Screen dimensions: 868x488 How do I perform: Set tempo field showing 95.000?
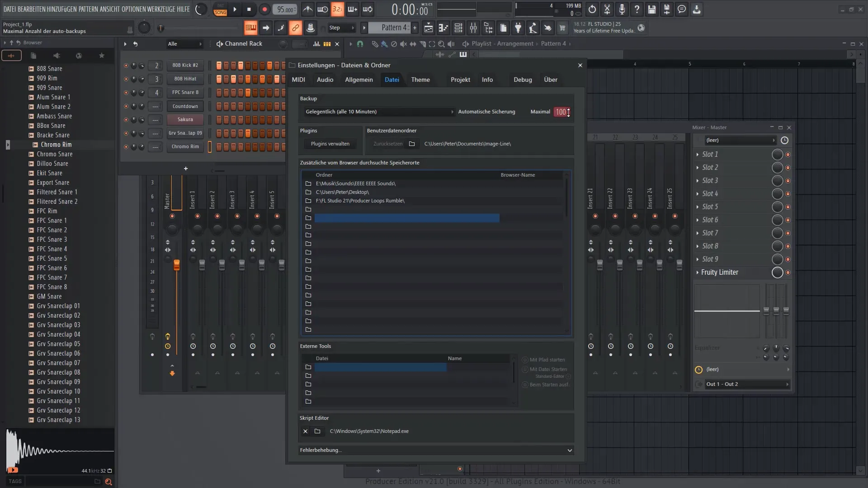tap(285, 9)
